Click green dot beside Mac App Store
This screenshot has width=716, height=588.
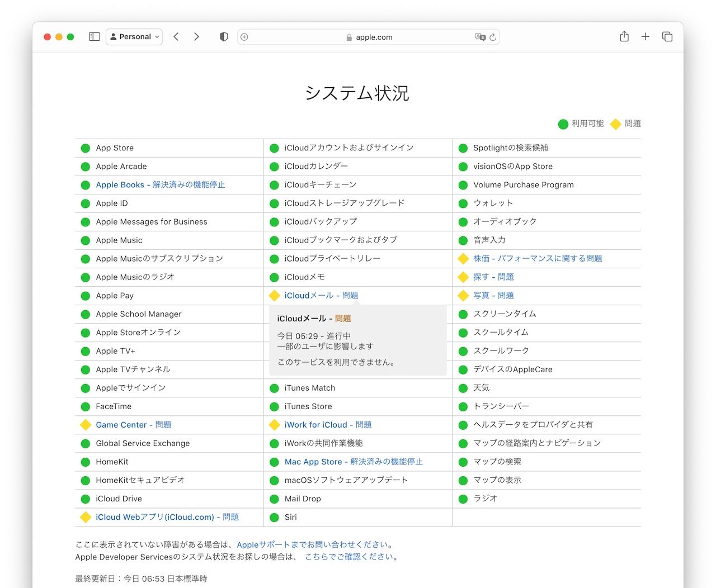(274, 462)
